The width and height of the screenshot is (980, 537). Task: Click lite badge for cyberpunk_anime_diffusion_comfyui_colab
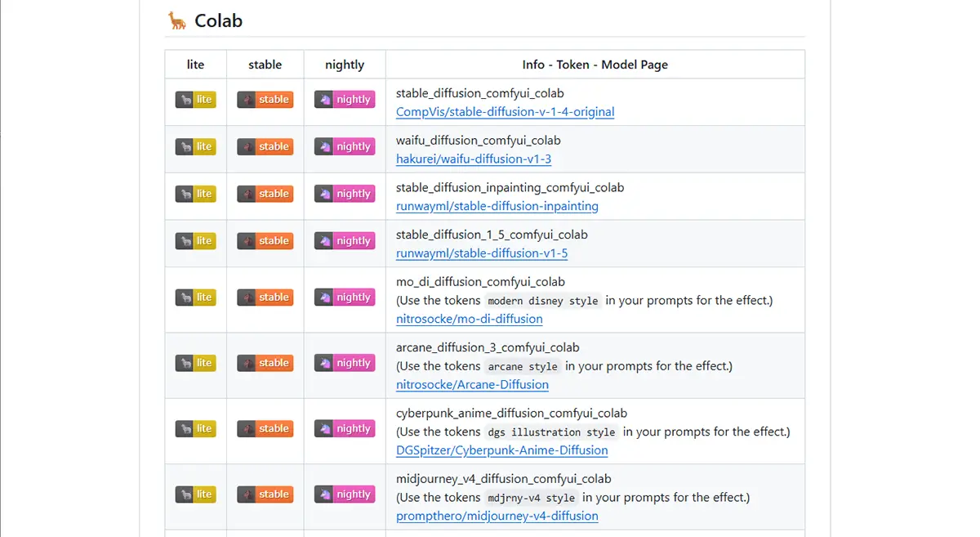click(x=196, y=428)
